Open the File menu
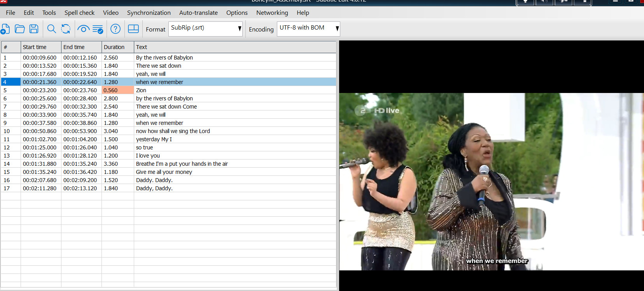 tap(10, 13)
